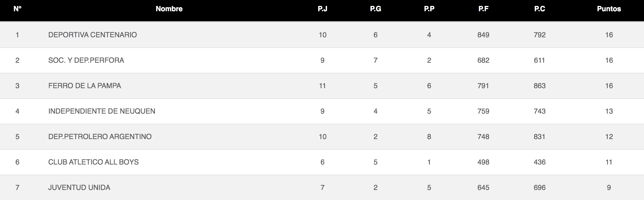Click JUVENTUD UNIDA team name
The image size is (644, 203).
tap(79, 188)
